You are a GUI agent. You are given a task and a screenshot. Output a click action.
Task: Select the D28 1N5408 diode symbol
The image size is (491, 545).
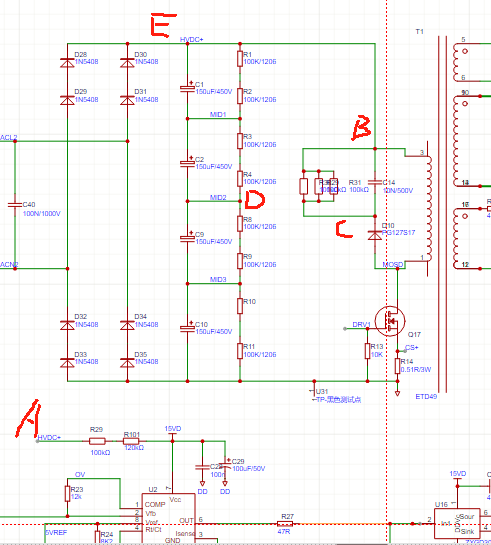[67, 63]
